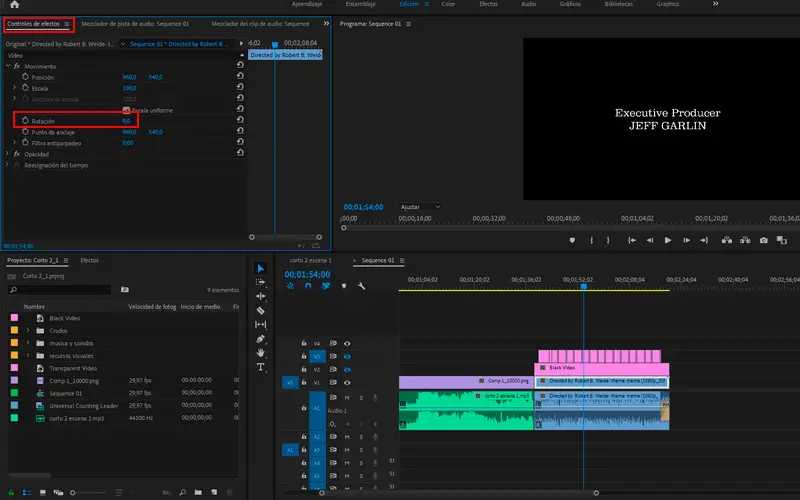Expand the Opacidad effect
800x500 pixels.
8,154
